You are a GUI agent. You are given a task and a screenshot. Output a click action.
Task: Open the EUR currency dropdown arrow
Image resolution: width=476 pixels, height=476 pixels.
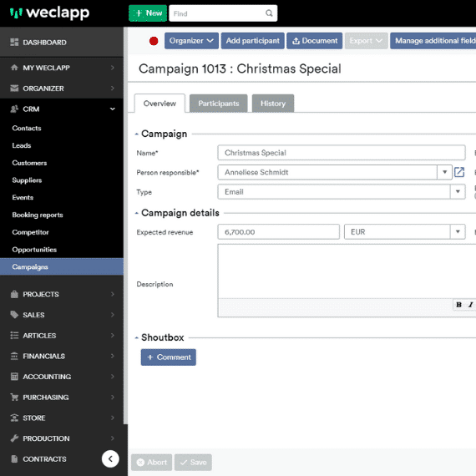click(x=458, y=231)
